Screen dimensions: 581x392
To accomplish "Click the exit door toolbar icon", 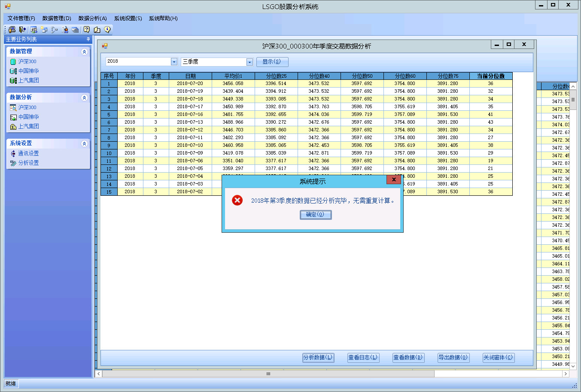I will point(22,30).
